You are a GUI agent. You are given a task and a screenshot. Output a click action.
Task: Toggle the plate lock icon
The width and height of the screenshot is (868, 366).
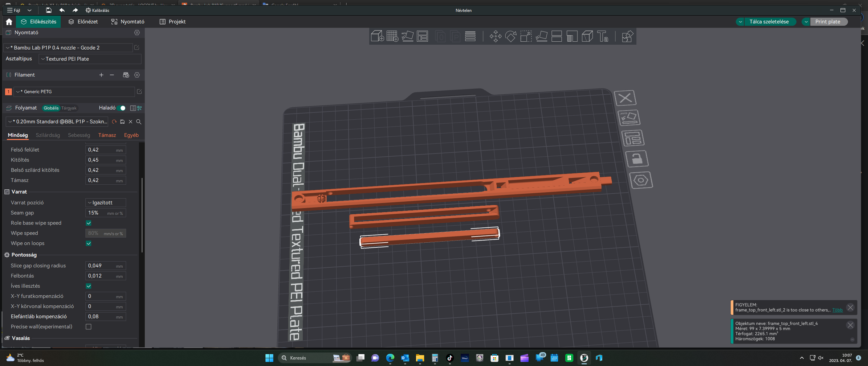point(637,159)
